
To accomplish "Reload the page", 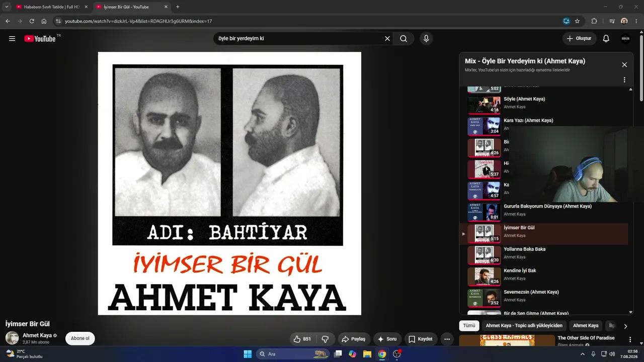I will [x=32, y=21].
